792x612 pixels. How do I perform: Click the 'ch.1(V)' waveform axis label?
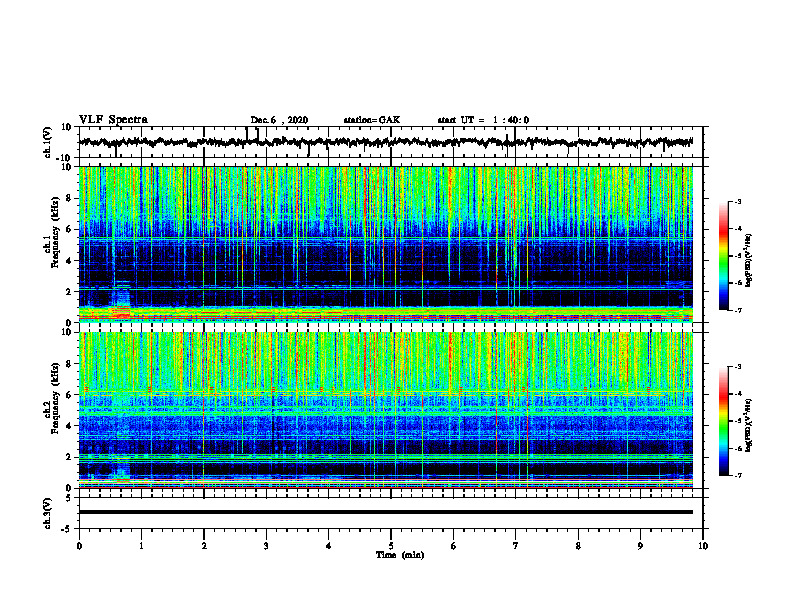tap(48, 142)
